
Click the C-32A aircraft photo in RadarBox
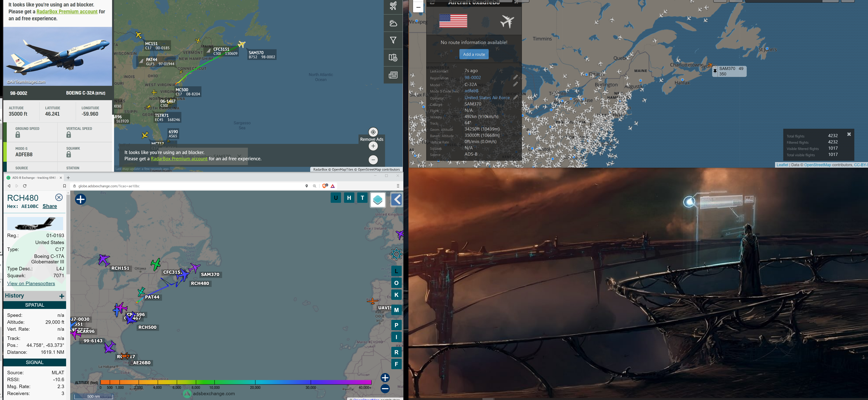coord(58,56)
